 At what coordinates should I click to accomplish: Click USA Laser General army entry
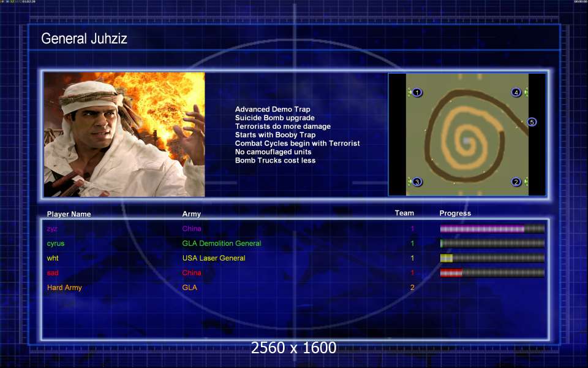point(214,258)
